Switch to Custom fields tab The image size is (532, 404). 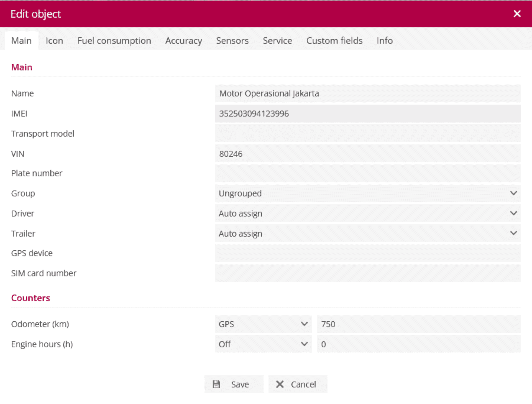pyautogui.click(x=334, y=41)
